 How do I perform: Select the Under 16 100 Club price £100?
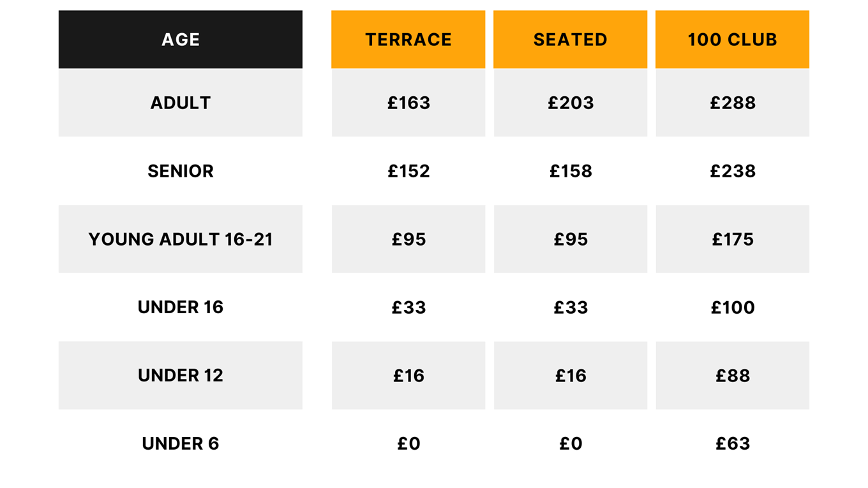point(732,307)
